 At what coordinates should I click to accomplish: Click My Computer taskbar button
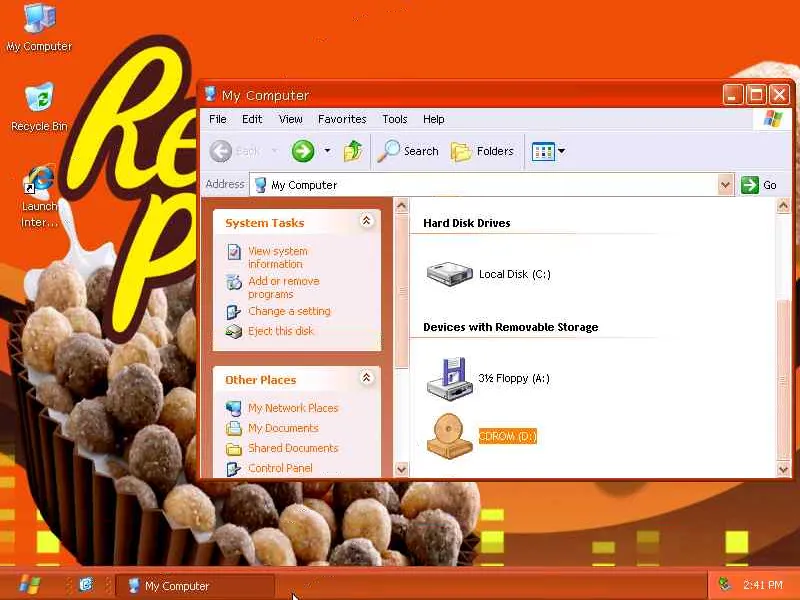pyautogui.click(x=195, y=586)
